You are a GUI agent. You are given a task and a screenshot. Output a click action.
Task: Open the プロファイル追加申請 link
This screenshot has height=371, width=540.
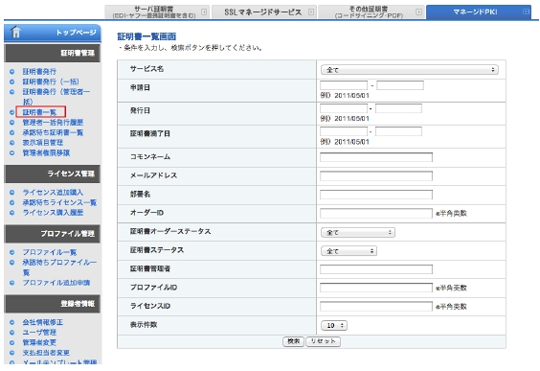56,283
